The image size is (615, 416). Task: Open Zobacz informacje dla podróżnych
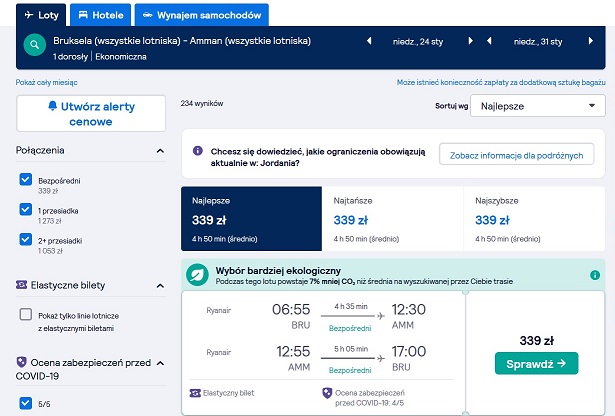point(516,155)
